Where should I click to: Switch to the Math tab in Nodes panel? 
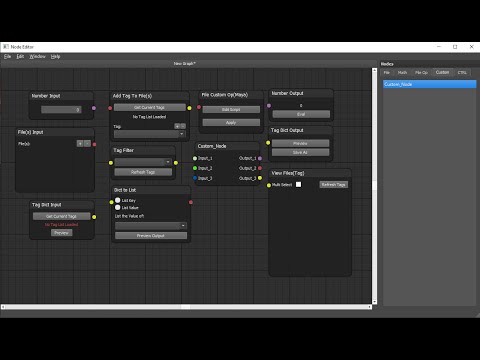402,73
